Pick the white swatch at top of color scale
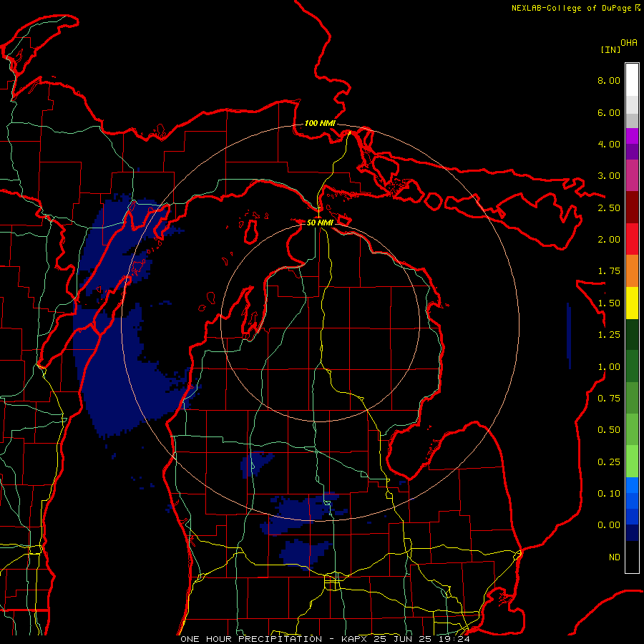Screen dimensions: 644x644 tap(632, 80)
